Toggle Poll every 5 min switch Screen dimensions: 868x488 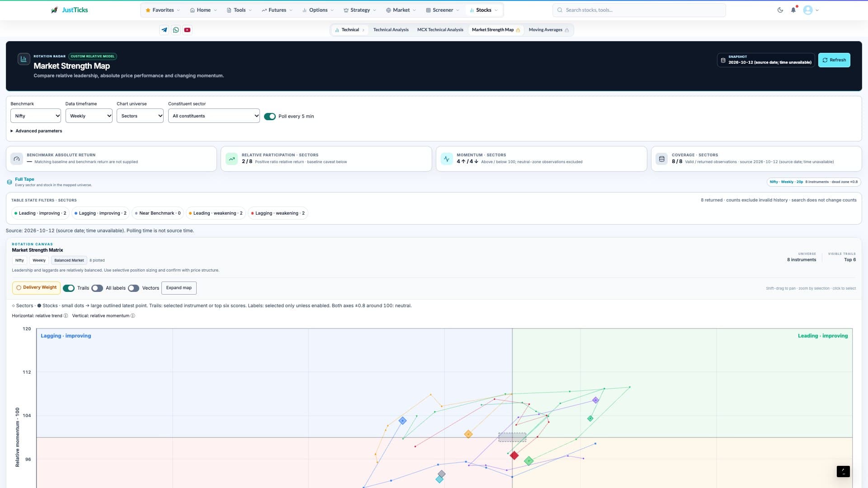(270, 117)
